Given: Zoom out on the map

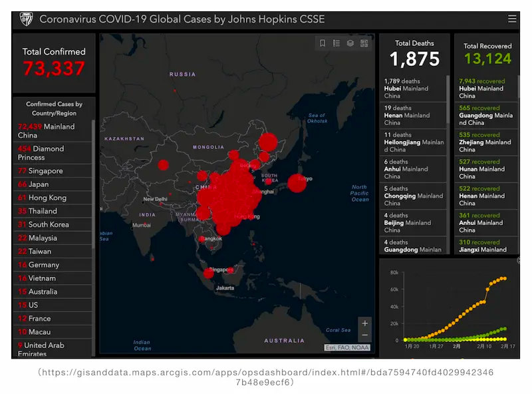Looking at the screenshot, I should tap(364, 335).
